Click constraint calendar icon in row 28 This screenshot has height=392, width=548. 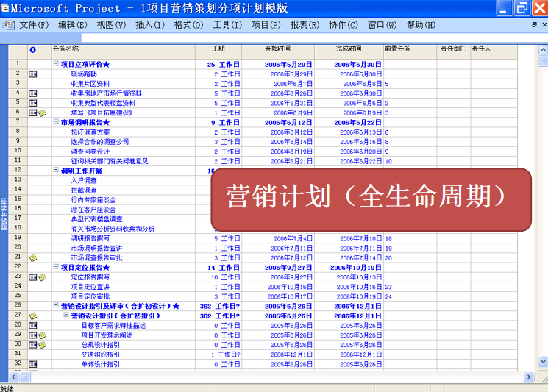[33, 326]
